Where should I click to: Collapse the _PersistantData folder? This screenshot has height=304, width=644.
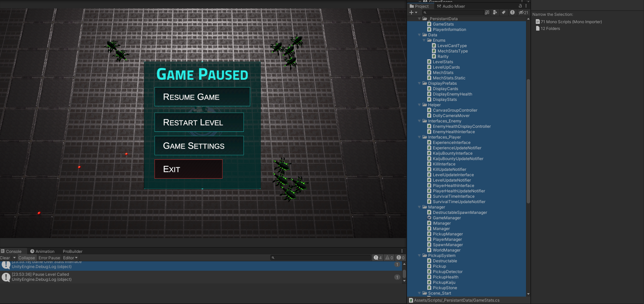pos(419,19)
